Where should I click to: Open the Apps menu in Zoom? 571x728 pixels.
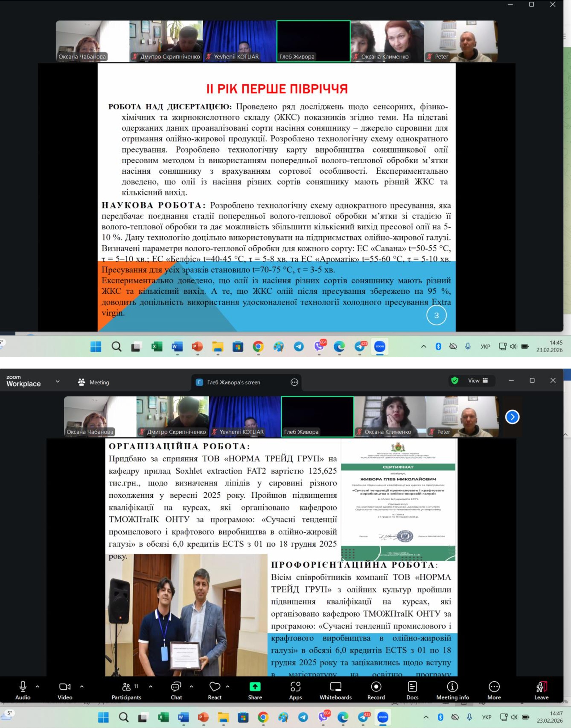pyautogui.click(x=295, y=690)
